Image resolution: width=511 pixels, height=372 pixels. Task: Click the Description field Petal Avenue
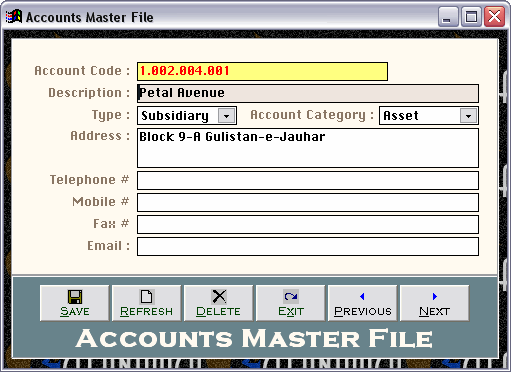click(x=308, y=93)
